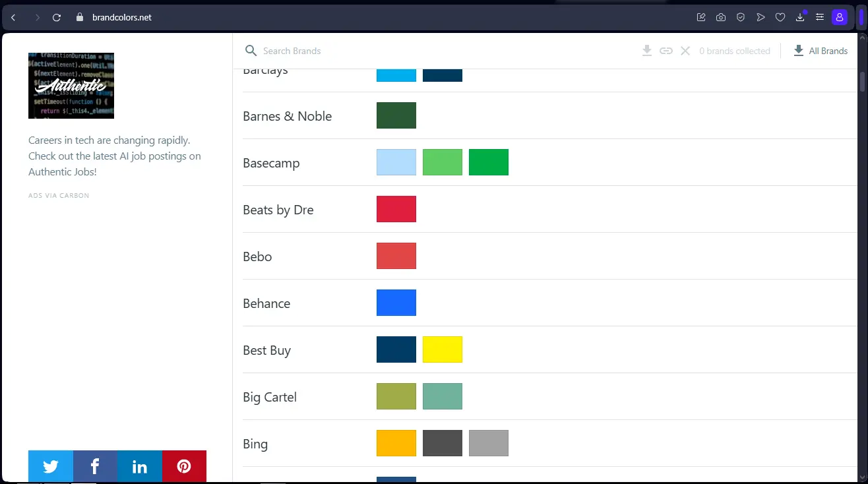This screenshot has height=484, width=868.
Task: Open browser downloads icon
Action: tap(800, 18)
